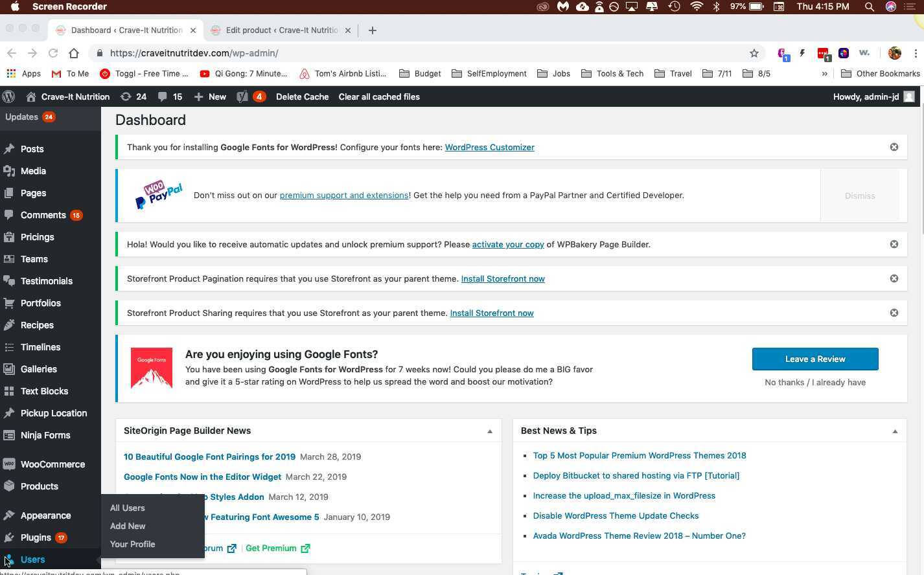Open Google Fonts Now in Editor Widget article

pos(202,477)
